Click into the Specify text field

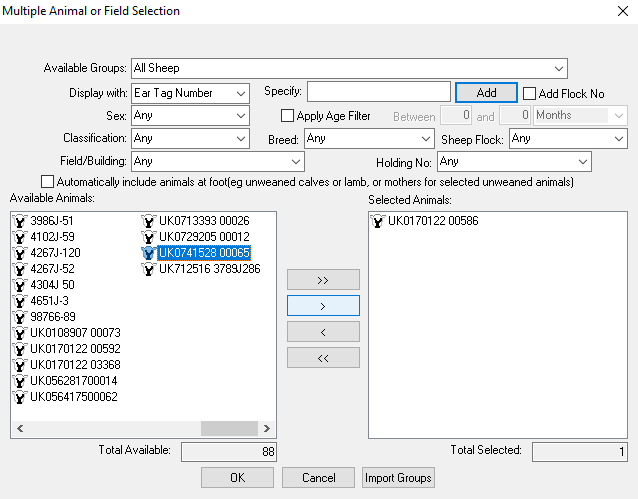(x=378, y=92)
